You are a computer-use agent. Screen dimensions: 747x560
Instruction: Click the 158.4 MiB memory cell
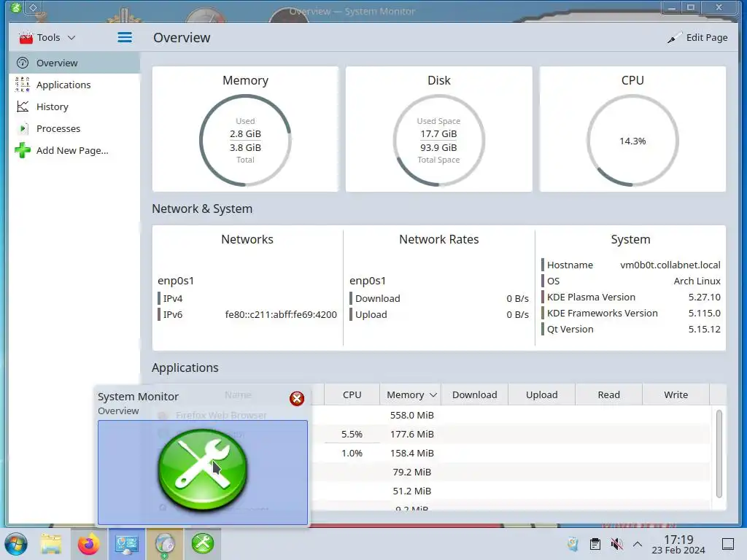(411, 454)
